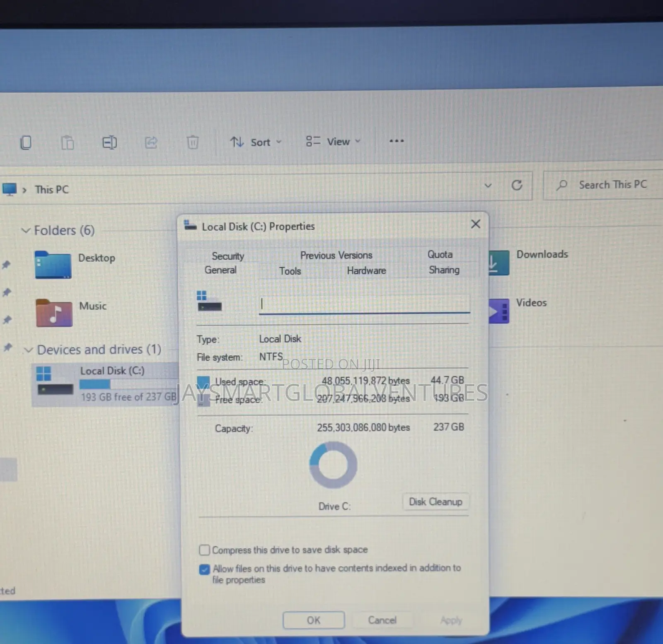Click the Share icon in Explorer toolbar
This screenshot has width=663, height=644.
[x=151, y=142]
